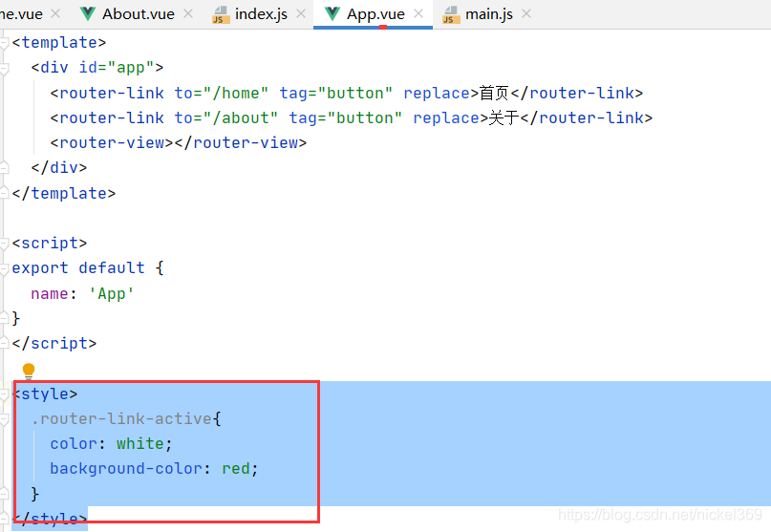Click the <router-view> opening tag

pyautogui.click(x=112, y=143)
